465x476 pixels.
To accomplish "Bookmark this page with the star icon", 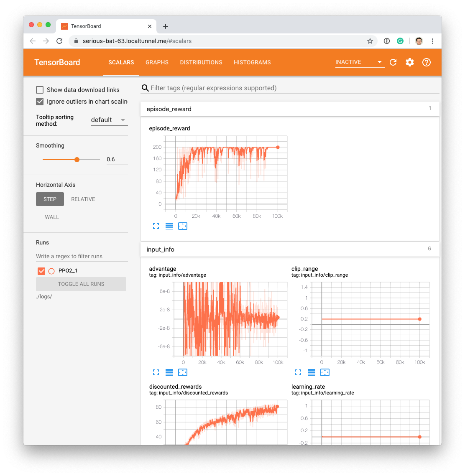I will click(x=370, y=41).
